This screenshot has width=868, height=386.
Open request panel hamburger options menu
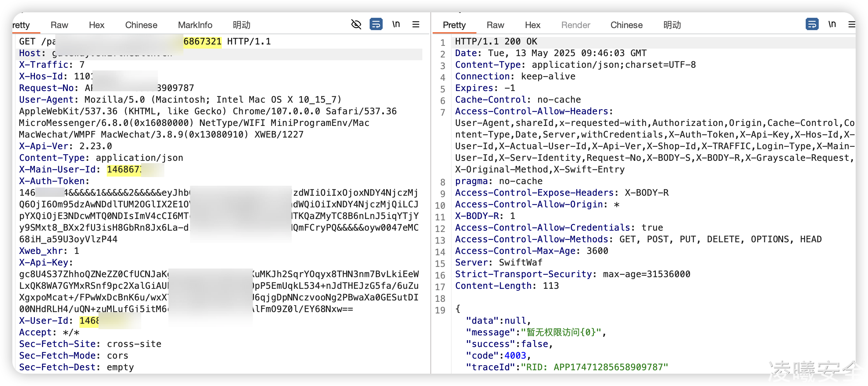[416, 24]
